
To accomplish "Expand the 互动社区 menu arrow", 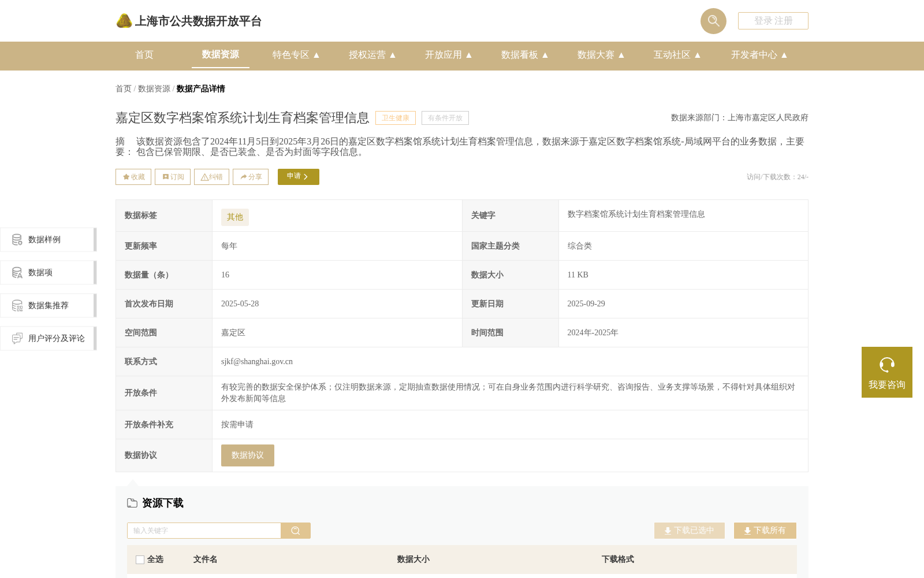I will point(698,55).
